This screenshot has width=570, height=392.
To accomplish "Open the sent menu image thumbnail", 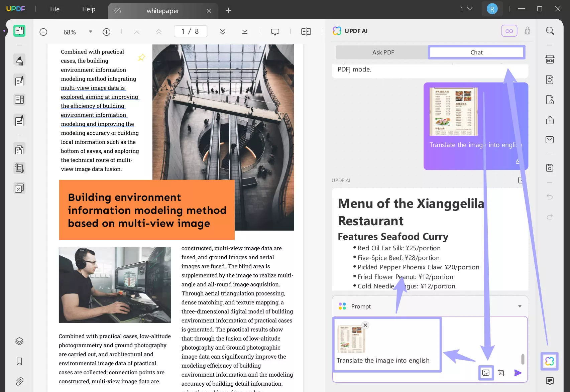I will click(x=454, y=112).
